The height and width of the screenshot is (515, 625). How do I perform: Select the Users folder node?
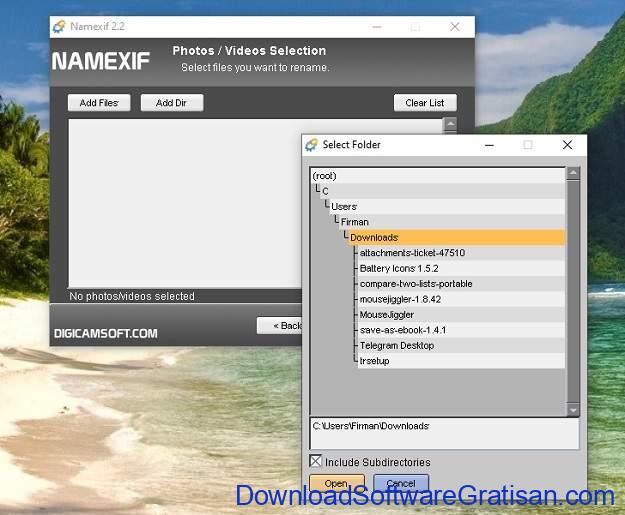[447, 206]
